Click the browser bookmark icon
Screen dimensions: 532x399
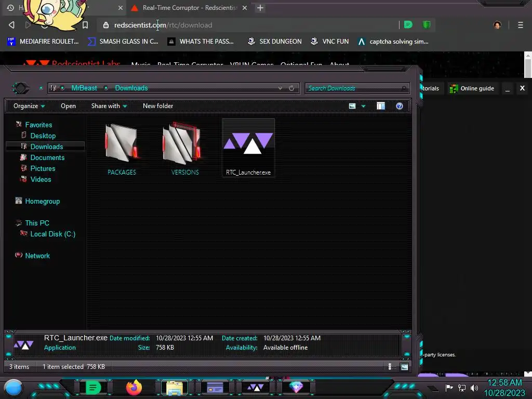coord(85,25)
